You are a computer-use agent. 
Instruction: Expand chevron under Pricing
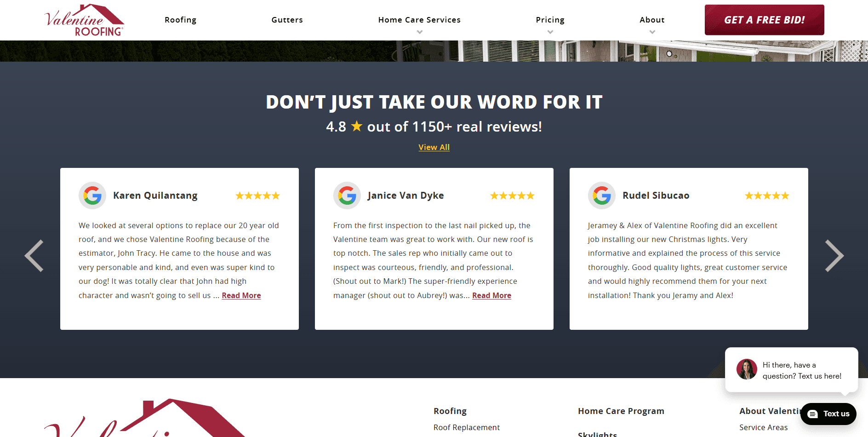[550, 32]
